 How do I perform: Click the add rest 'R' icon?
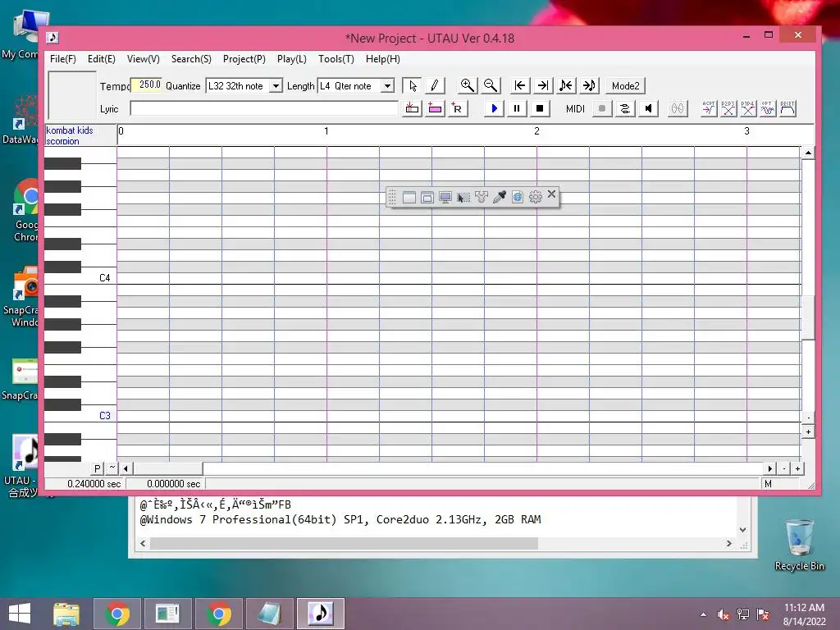point(458,109)
